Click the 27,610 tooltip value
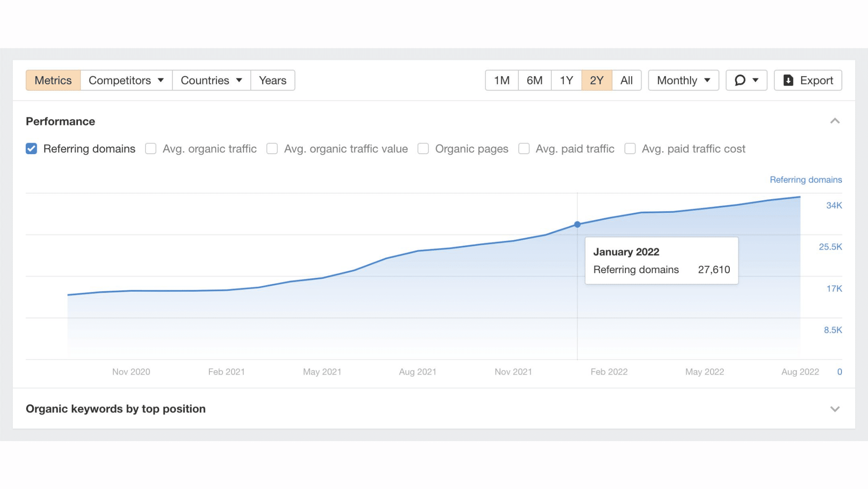The image size is (868, 489). 714,270
